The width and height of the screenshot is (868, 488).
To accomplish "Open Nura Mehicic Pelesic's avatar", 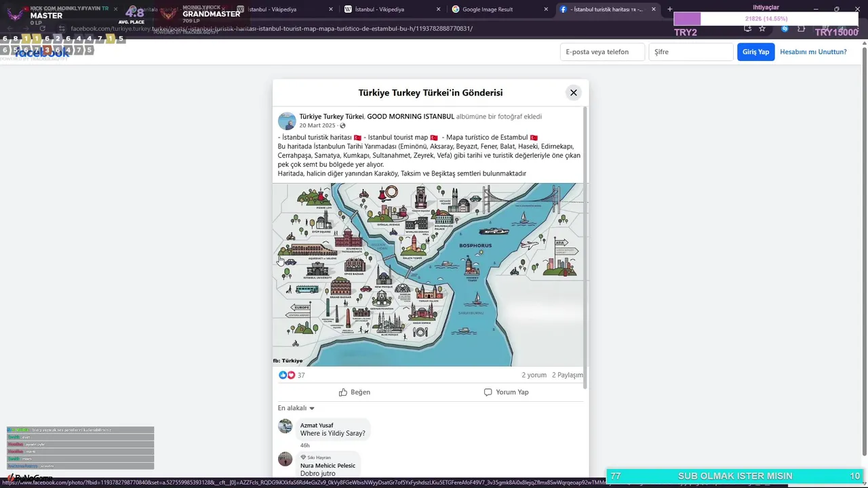I will tap(285, 459).
